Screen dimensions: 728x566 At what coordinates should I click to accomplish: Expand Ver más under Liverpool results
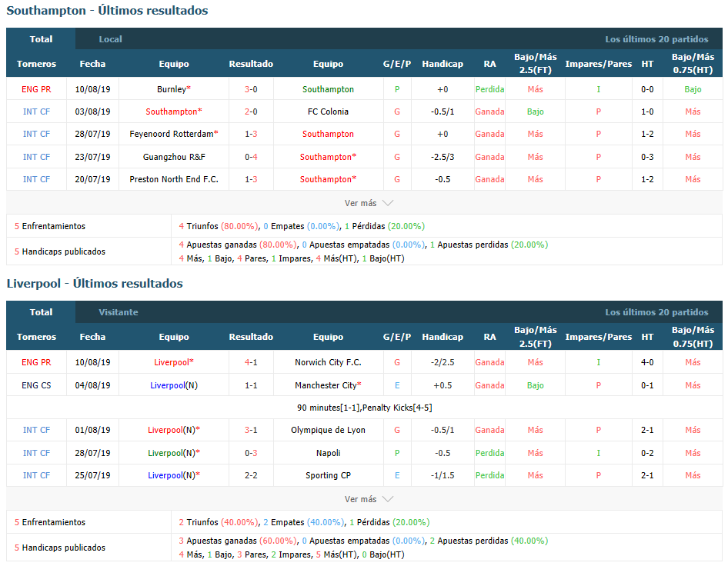pos(369,499)
